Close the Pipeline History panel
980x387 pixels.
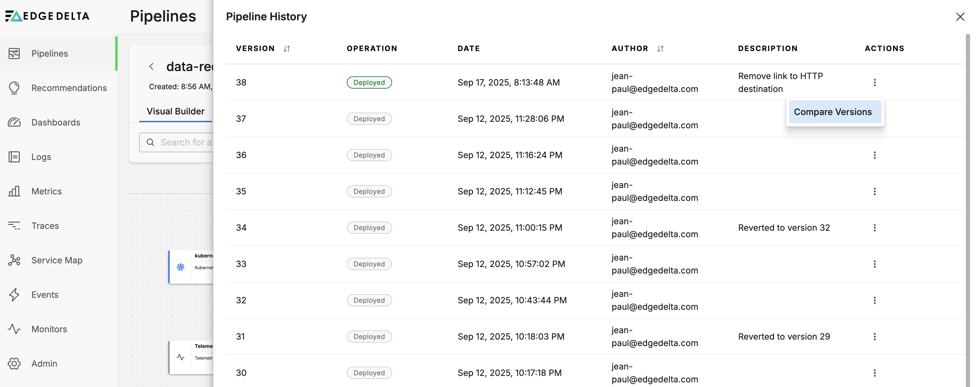click(x=960, y=17)
